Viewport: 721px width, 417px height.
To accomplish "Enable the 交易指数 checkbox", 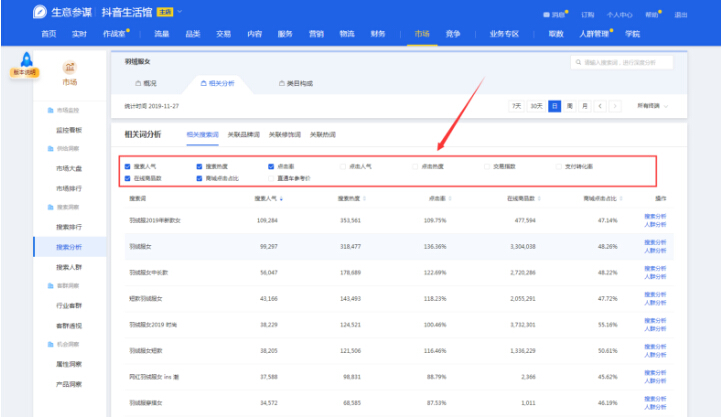I will [485, 166].
